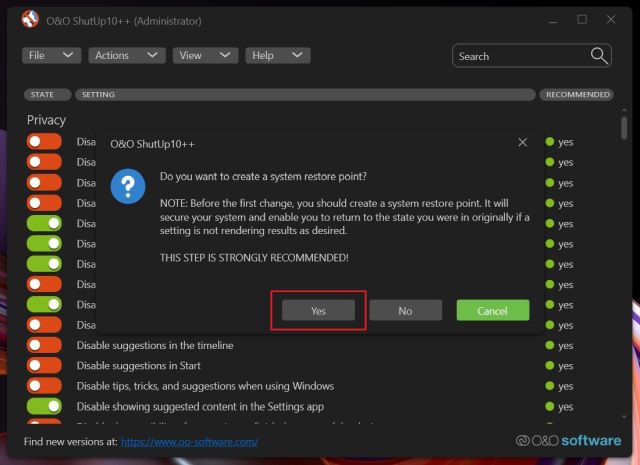The image size is (640, 465).
Task: Expand the View dropdown
Action: click(205, 55)
